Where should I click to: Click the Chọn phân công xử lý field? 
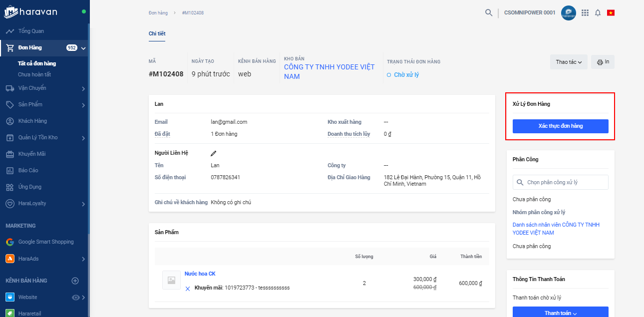coord(560,182)
